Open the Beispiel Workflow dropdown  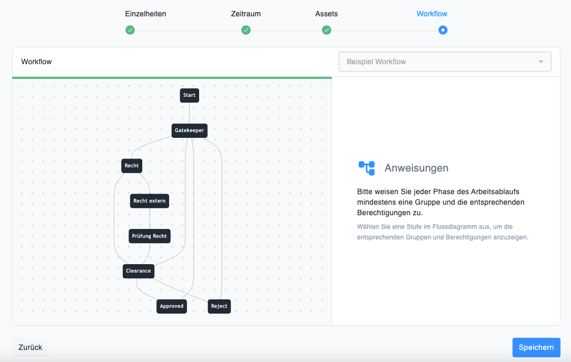point(445,62)
